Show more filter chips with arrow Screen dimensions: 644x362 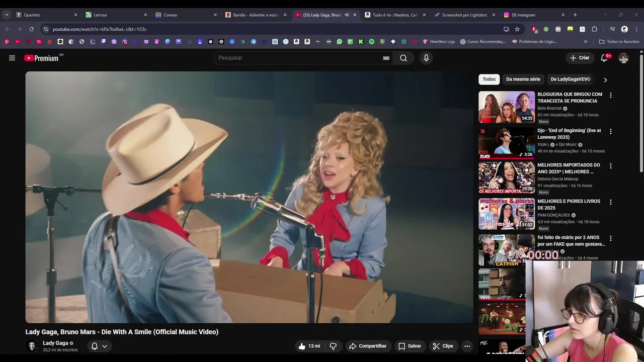point(605,79)
